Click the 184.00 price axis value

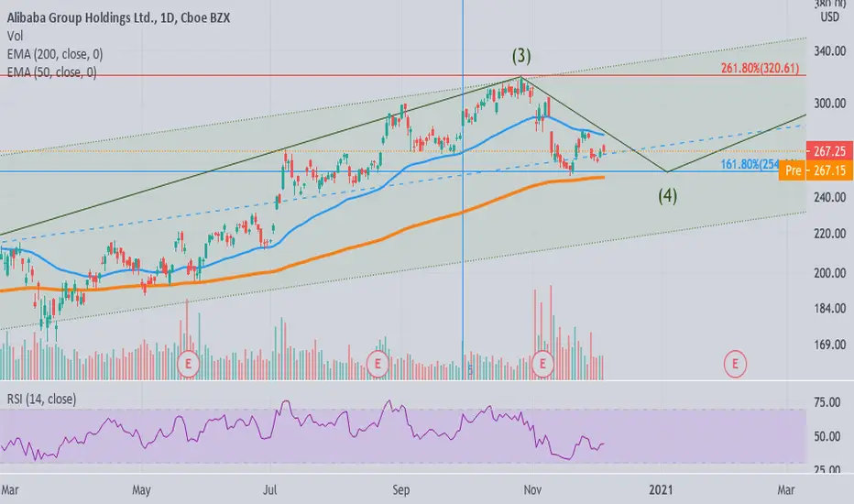pyautogui.click(x=829, y=309)
